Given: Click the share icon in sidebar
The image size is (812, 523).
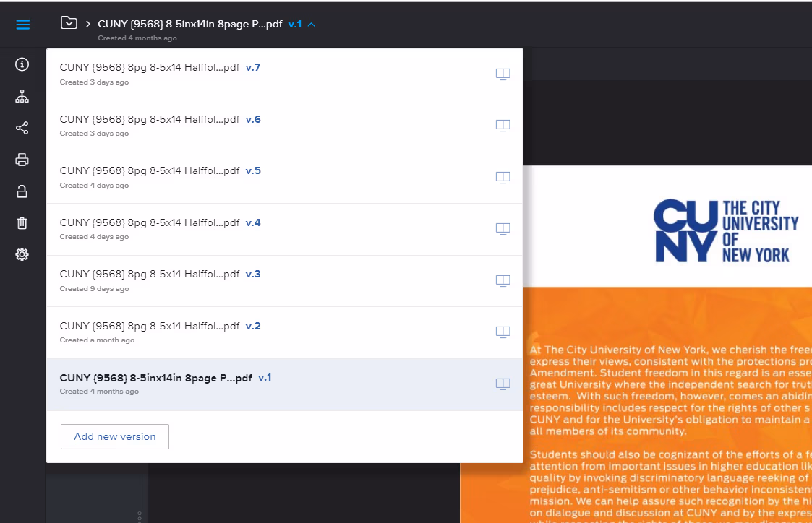Looking at the screenshot, I should pos(22,128).
